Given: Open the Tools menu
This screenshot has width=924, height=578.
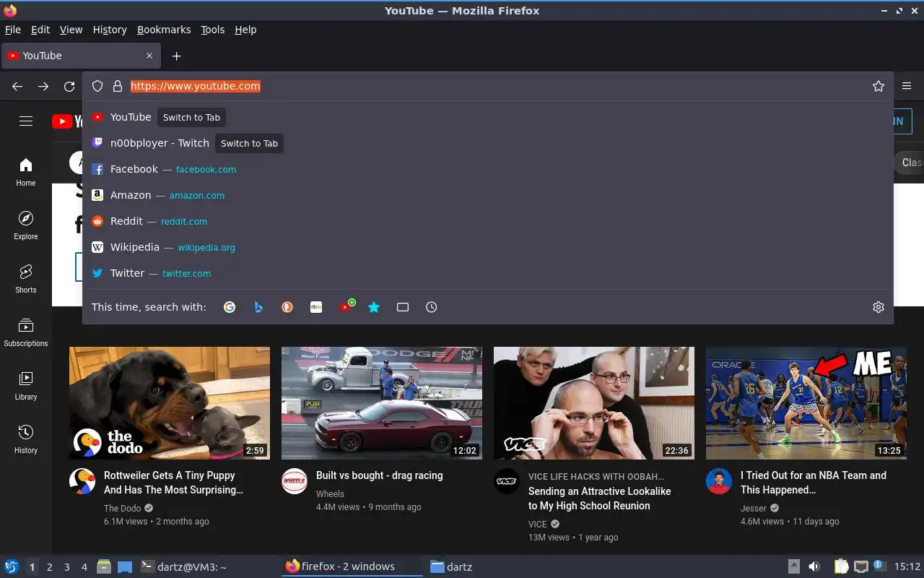Looking at the screenshot, I should [x=213, y=30].
